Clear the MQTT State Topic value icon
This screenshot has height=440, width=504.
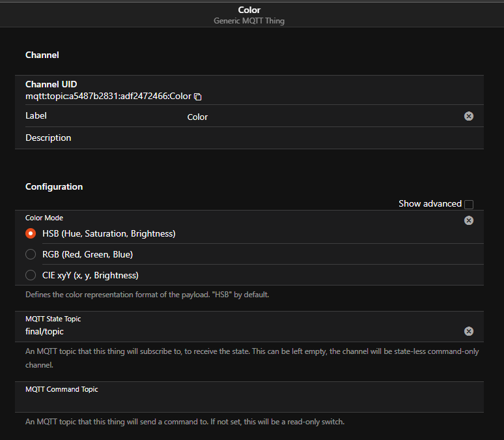click(469, 331)
